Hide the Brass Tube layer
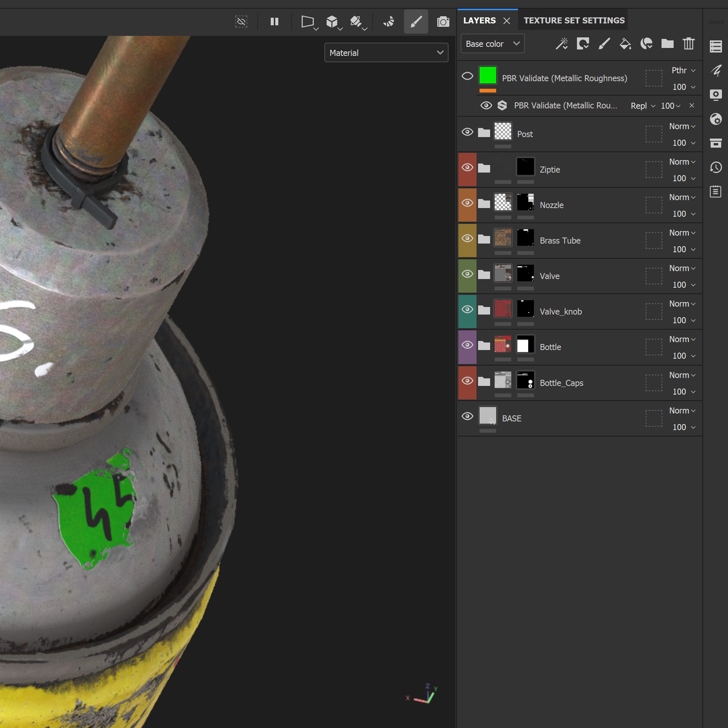 click(x=467, y=238)
